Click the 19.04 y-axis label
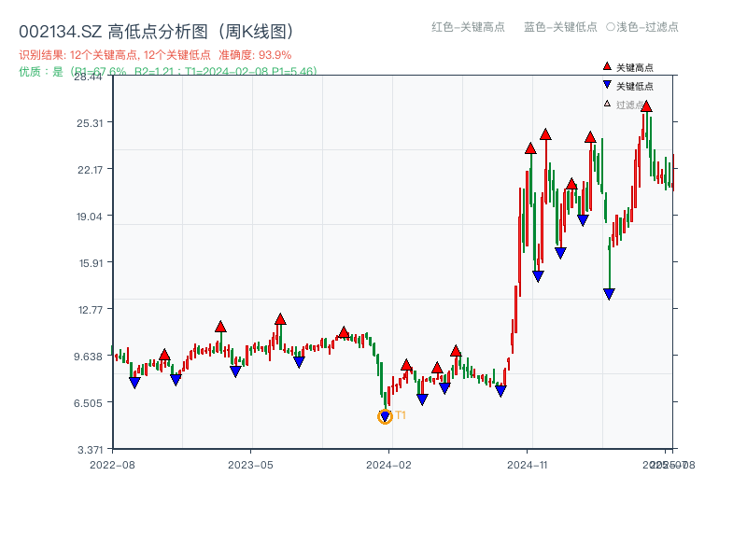This screenshot has height=560, width=747. [x=90, y=217]
